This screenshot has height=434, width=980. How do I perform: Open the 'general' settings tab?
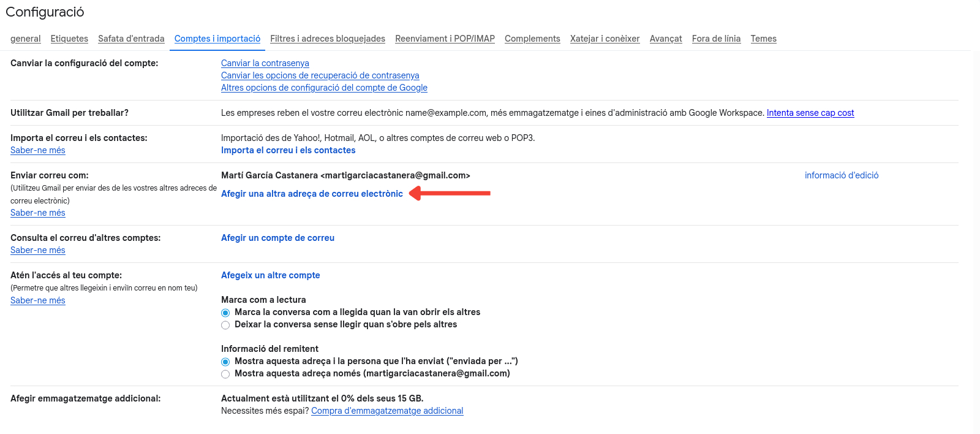coord(25,39)
